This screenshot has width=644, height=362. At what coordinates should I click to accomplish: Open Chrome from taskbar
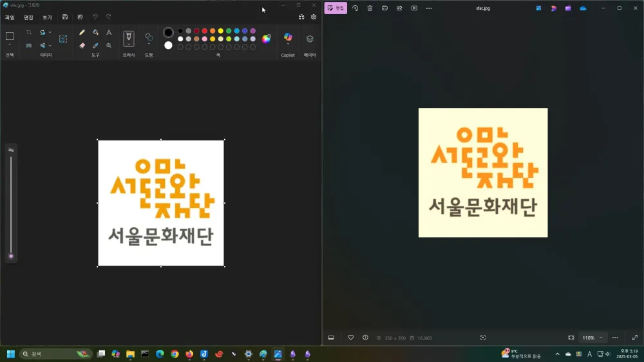click(175, 354)
